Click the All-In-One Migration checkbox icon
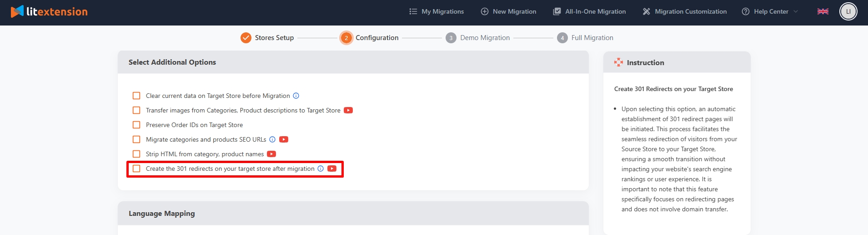Viewport: 868px width, 235px height. [x=557, y=11]
